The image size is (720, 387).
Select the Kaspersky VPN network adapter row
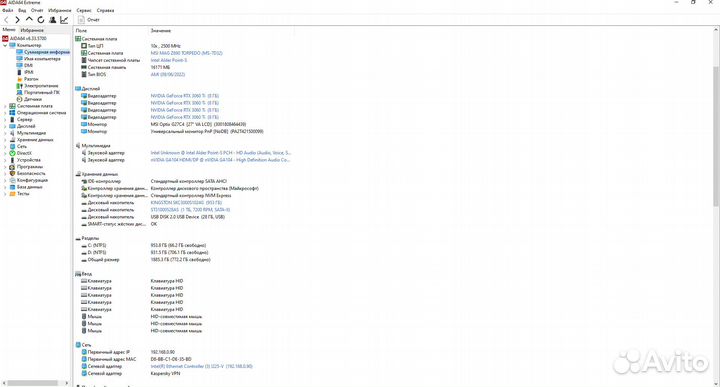130,374
